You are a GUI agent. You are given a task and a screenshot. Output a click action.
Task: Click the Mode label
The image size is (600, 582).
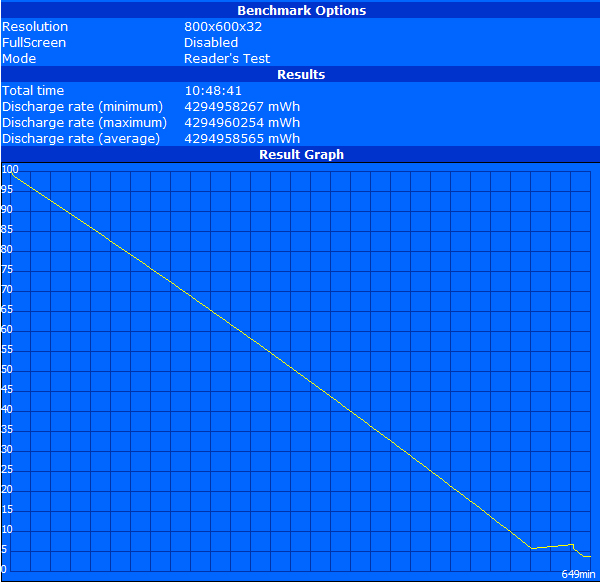point(19,59)
